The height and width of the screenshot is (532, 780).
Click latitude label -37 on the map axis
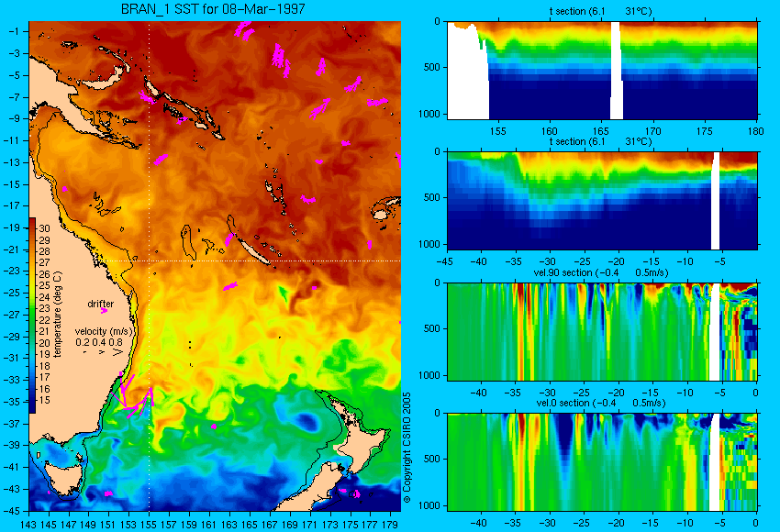(x=11, y=424)
